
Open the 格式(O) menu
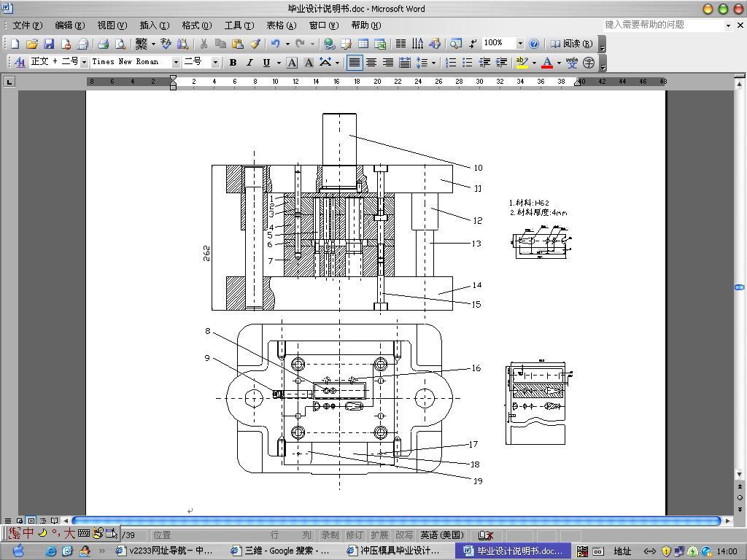coord(197,26)
